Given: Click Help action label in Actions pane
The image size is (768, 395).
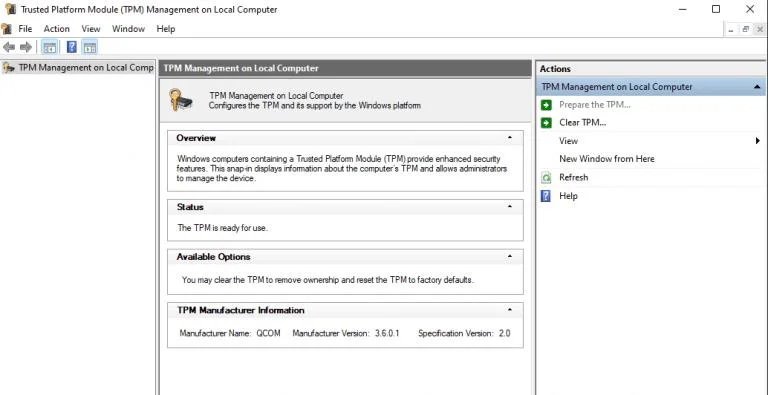Looking at the screenshot, I should click(568, 196).
